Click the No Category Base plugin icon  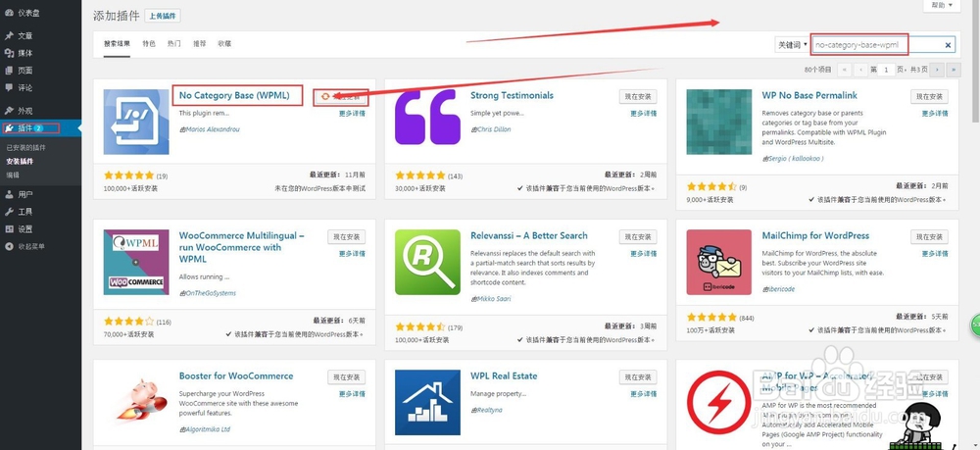click(136, 122)
